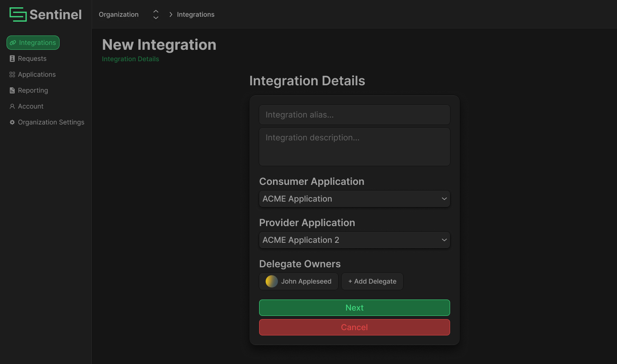Open Integrations in the sidebar
This screenshot has width=617, height=364.
[33, 42]
